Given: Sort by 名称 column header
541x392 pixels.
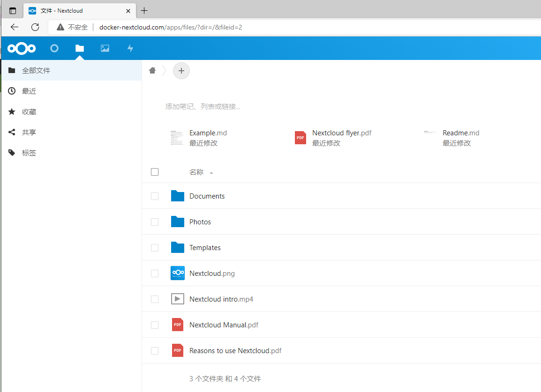Looking at the screenshot, I should click(196, 172).
